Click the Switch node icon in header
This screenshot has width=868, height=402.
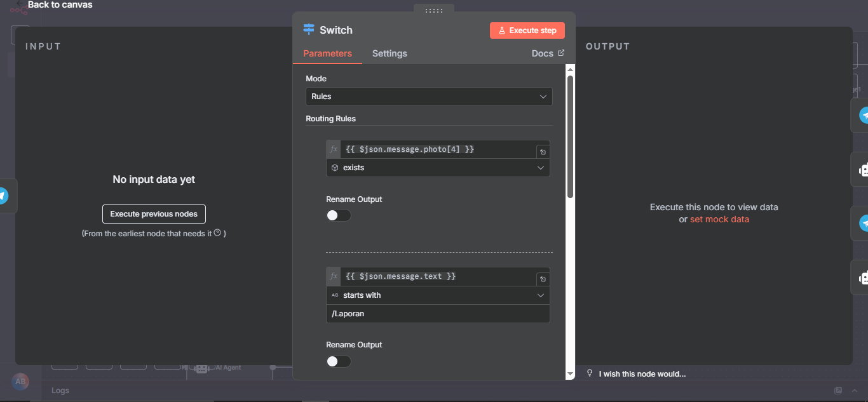click(x=309, y=29)
